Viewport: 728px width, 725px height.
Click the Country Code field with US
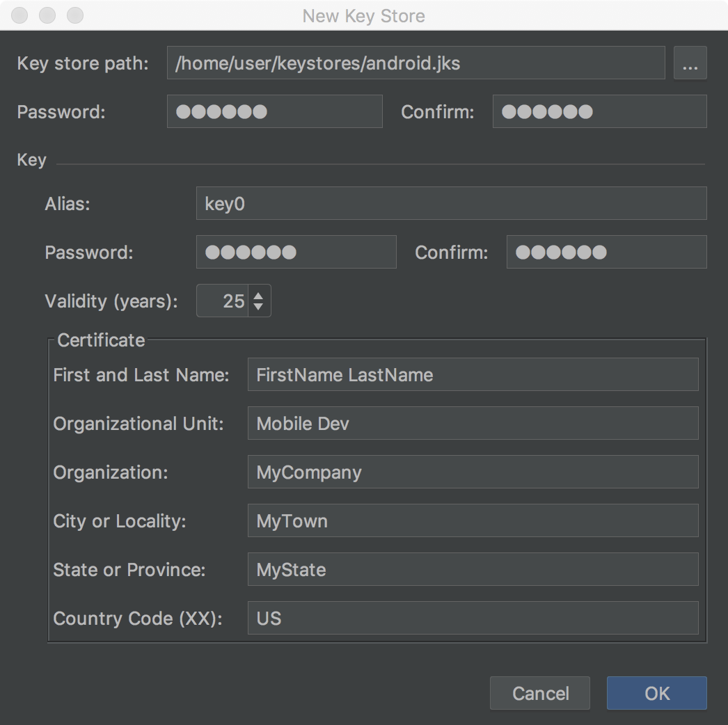(x=473, y=618)
